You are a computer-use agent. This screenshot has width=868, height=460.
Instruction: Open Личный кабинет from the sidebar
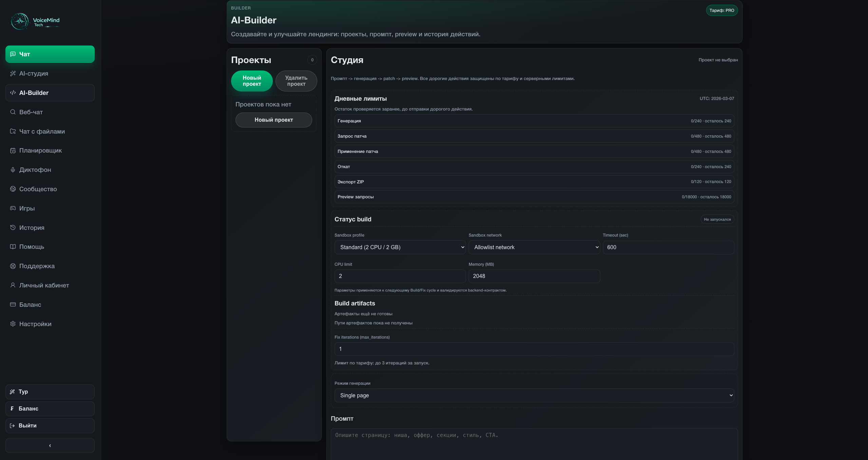click(44, 285)
